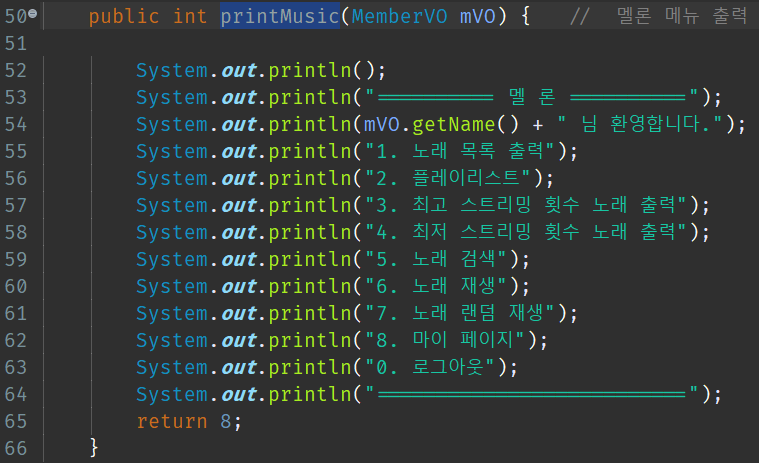
Task: Click the System class name on line 60
Action: pyautogui.click(x=172, y=287)
